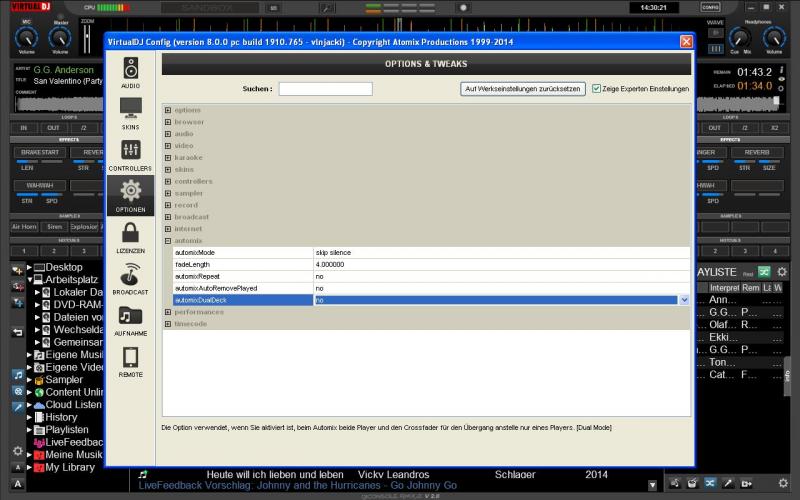This screenshot has width=800, height=500.
Task: Click the Suchen search field
Action: (325, 89)
